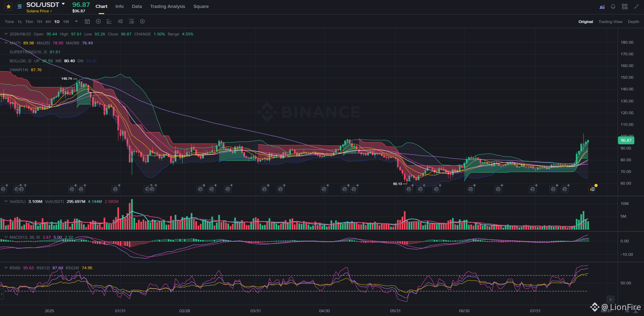Open the event globe marker below 01/31 candles
644x316 pixels.
click(x=116, y=189)
